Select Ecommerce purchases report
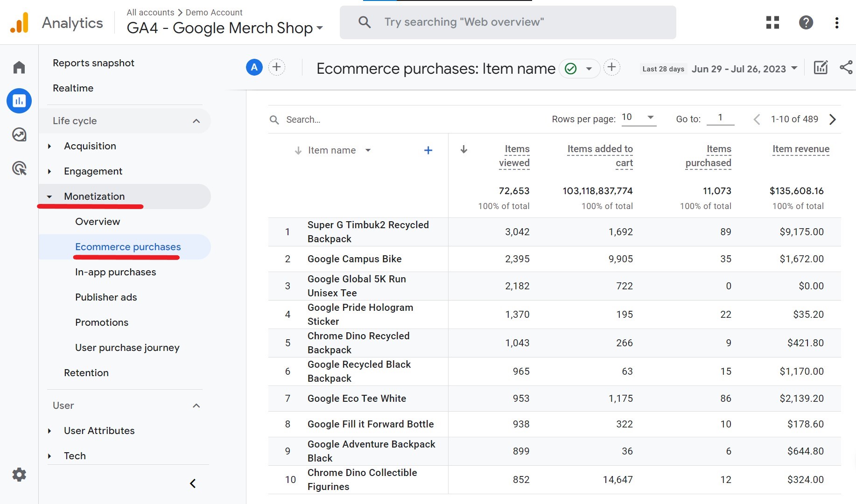856x504 pixels. pos(128,247)
